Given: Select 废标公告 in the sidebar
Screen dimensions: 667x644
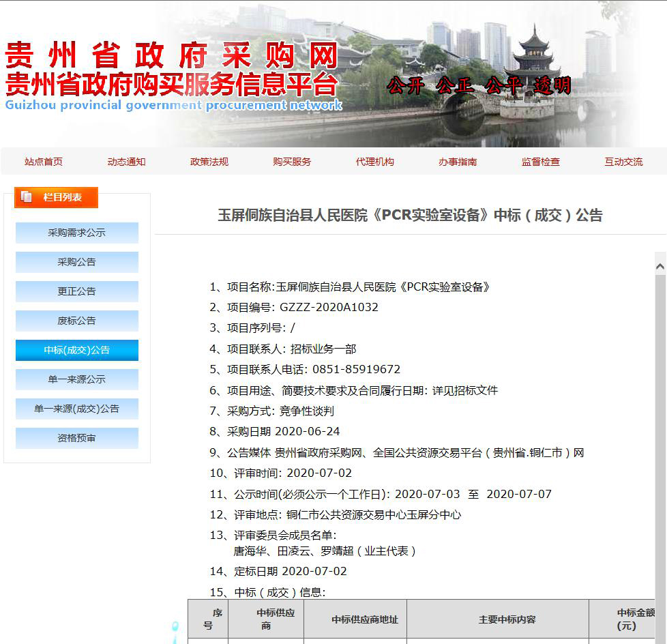Looking at the screenshot, I should click(77, 321).
